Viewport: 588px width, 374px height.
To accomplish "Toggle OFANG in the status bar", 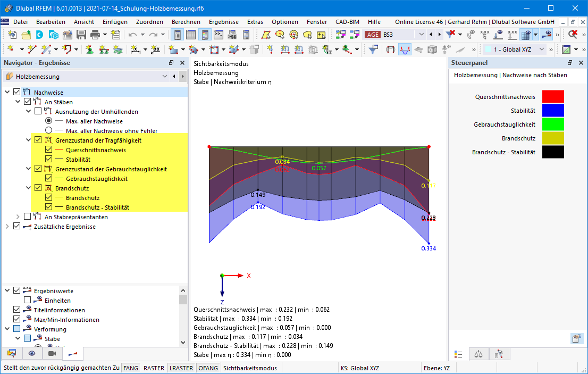I will pos(208,368).
